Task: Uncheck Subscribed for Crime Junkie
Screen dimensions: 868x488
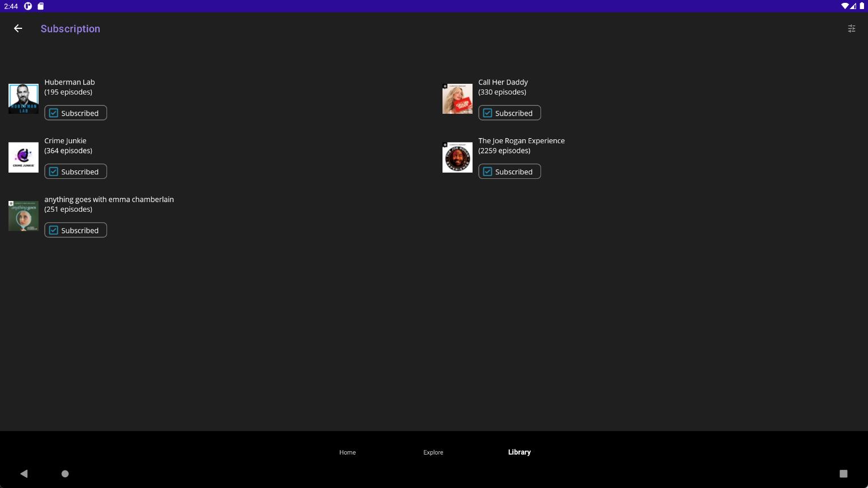Action: (76, 172)
